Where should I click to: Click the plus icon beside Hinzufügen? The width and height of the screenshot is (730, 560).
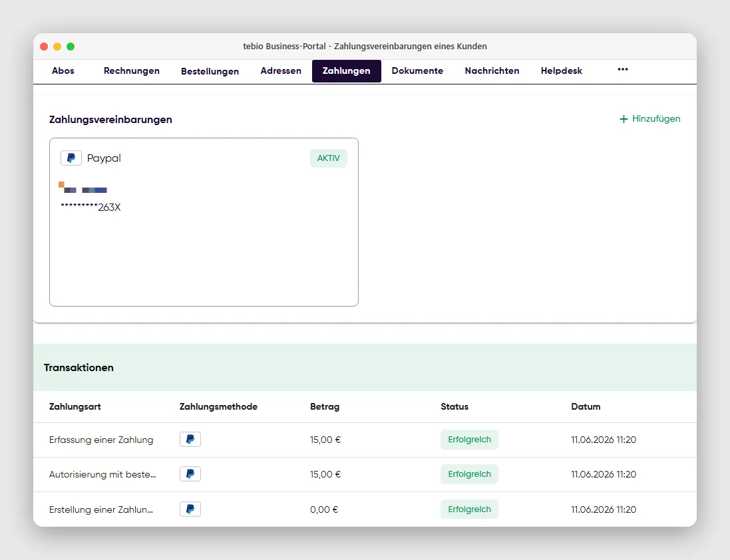(x=624, y=119)
